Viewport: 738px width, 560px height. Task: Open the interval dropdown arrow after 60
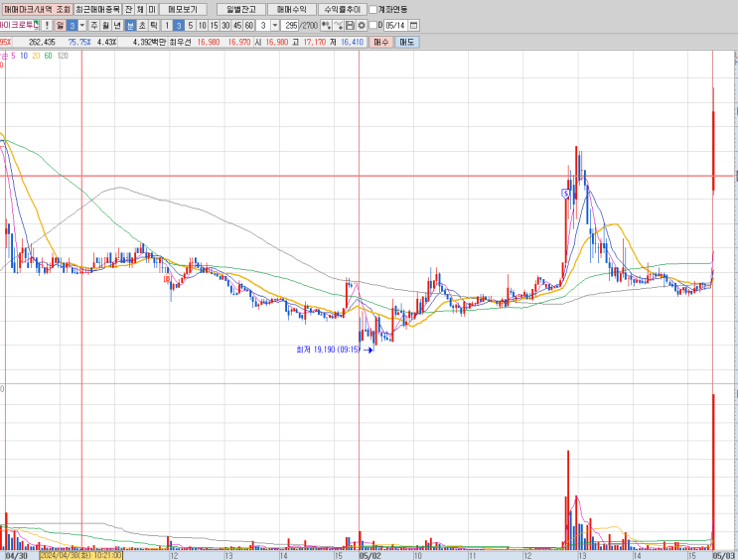pyautogui.click(x=275, y=25)
